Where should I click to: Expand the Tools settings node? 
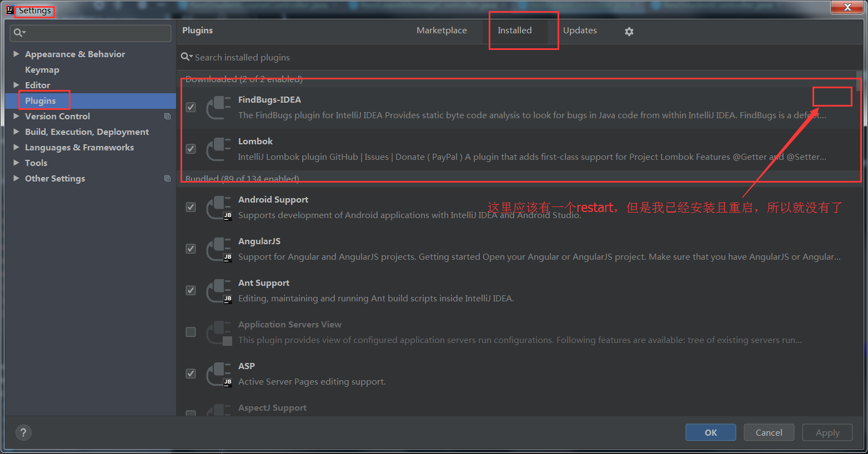tap(16, 163)
